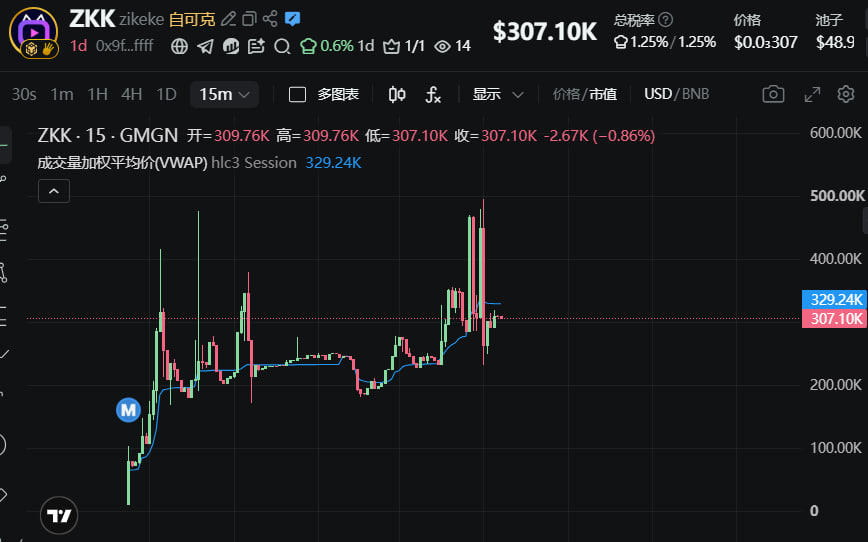The image size is (868, 542).
Task: Click the ZKK · 15 · GMGN chart title
Action: [x=108, y=136]
